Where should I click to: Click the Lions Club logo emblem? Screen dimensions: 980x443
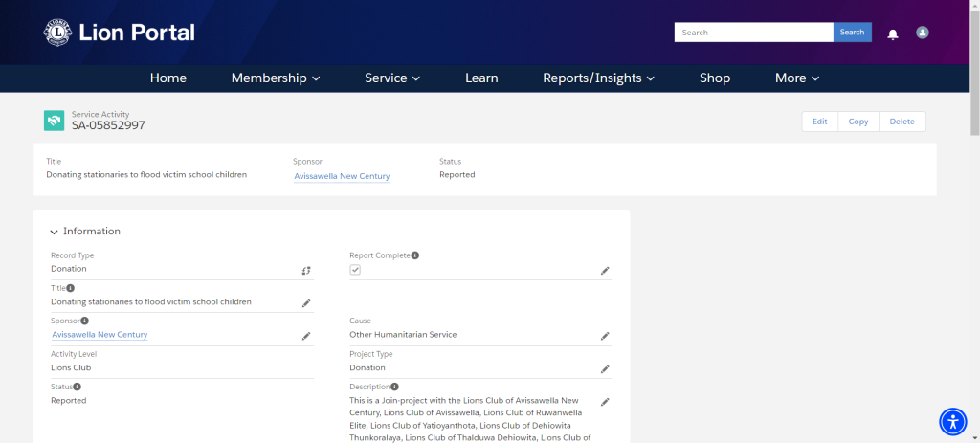coord(57,33)
